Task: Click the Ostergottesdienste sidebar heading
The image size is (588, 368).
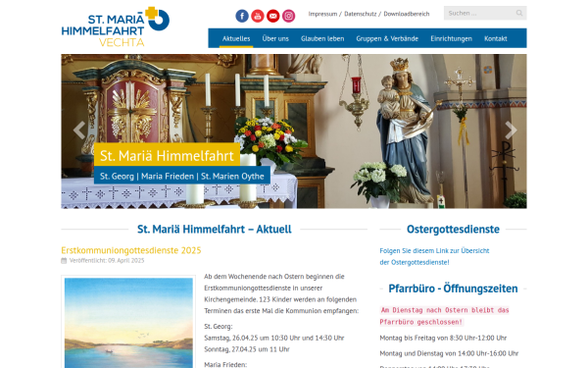Action: click(453, 229)
